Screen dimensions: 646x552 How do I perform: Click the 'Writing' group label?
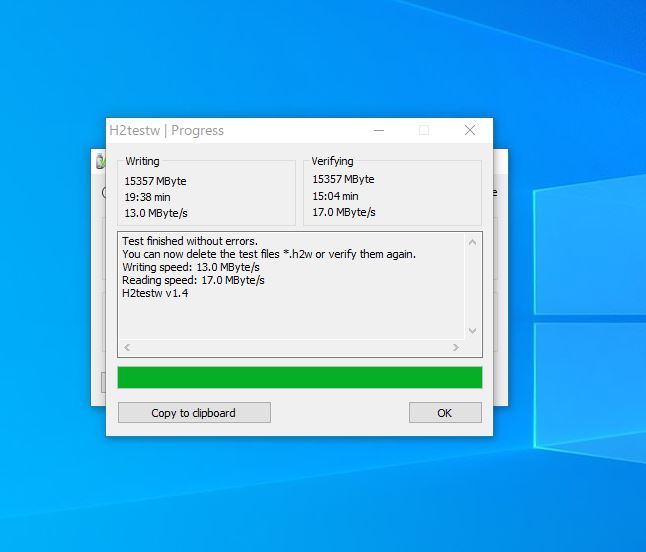pyautogui.click(x=143, y=161)
